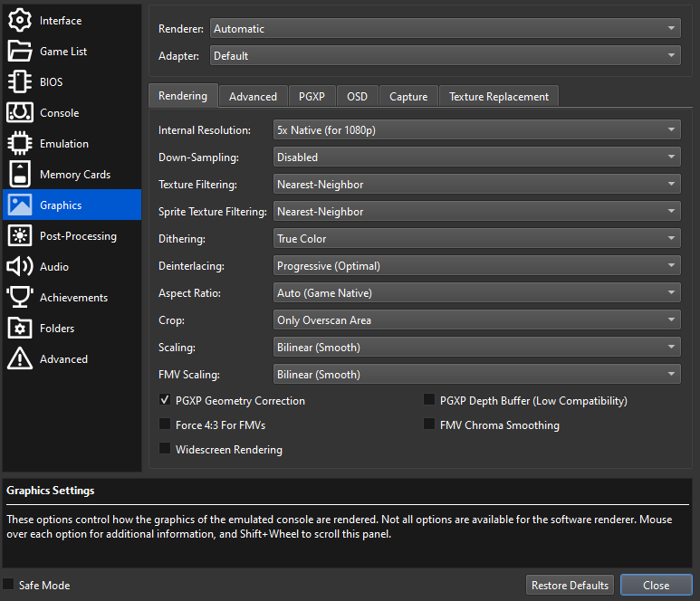Switch to the Texture Replacement tab

(499, 96)
